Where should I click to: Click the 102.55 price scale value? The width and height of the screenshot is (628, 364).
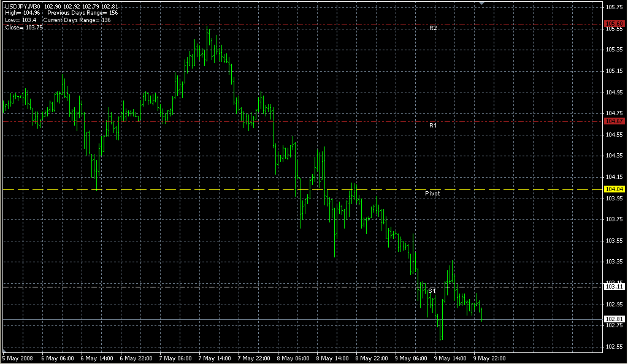(x=614, y=347)
